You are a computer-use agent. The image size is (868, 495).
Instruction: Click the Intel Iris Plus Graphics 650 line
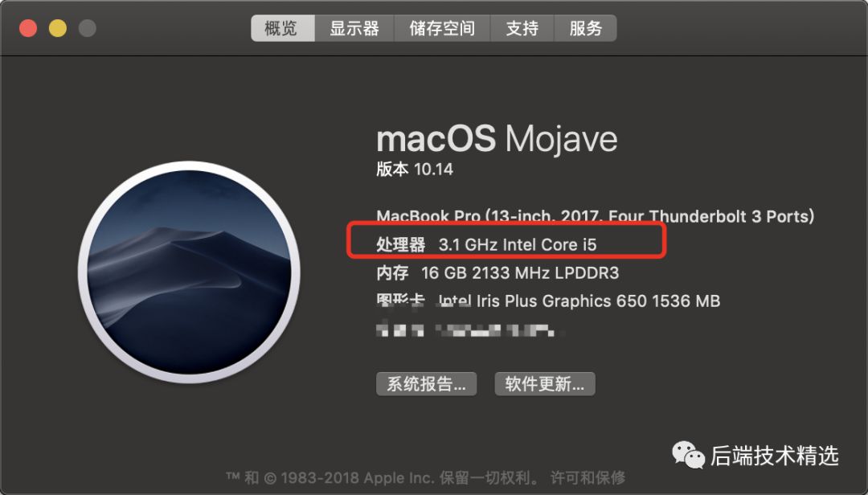tap(548, 301)
